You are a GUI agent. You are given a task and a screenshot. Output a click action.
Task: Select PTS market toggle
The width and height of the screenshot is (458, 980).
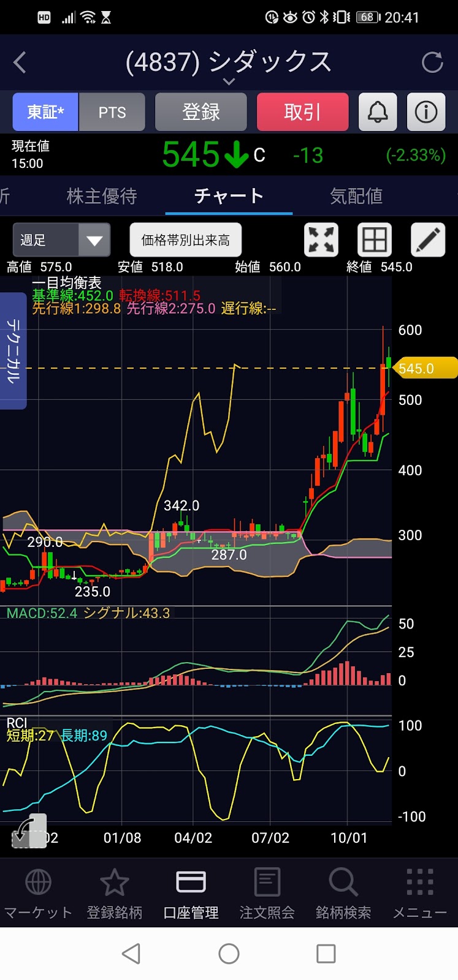click(x=112, y=112)
